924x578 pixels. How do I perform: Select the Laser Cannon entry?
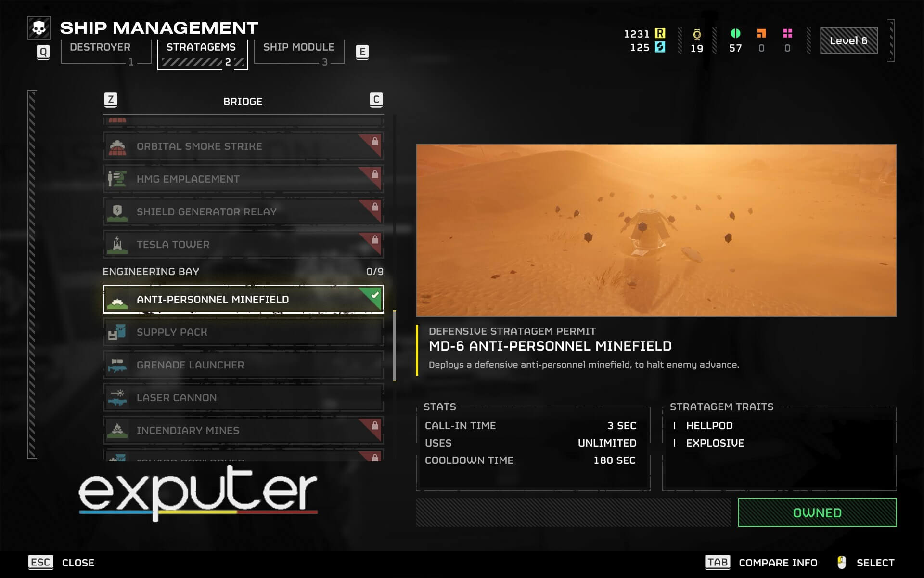click(243, 398)
